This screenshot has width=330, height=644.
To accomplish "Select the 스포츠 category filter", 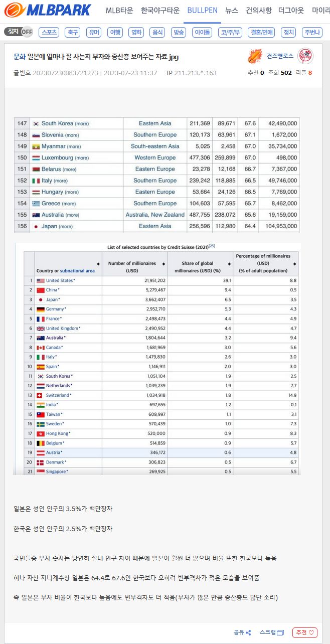I will pos(49,33).
